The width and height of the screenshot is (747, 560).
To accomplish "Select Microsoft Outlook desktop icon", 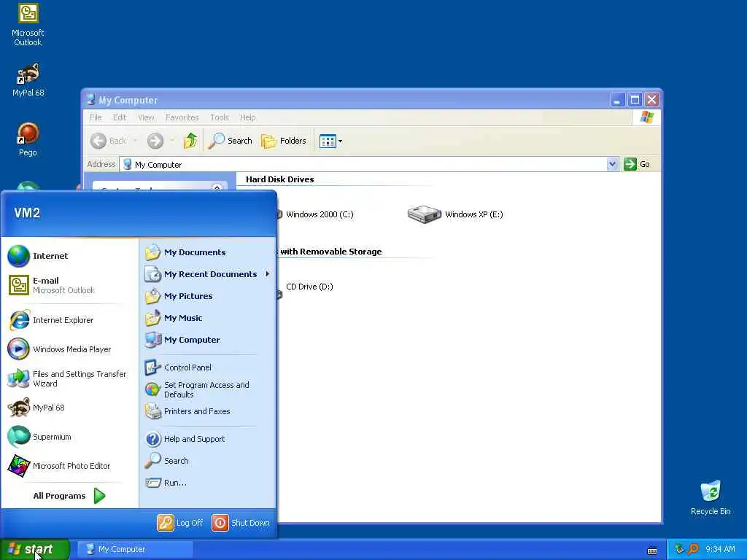I will pyautogui.click(x=28, y=25).
